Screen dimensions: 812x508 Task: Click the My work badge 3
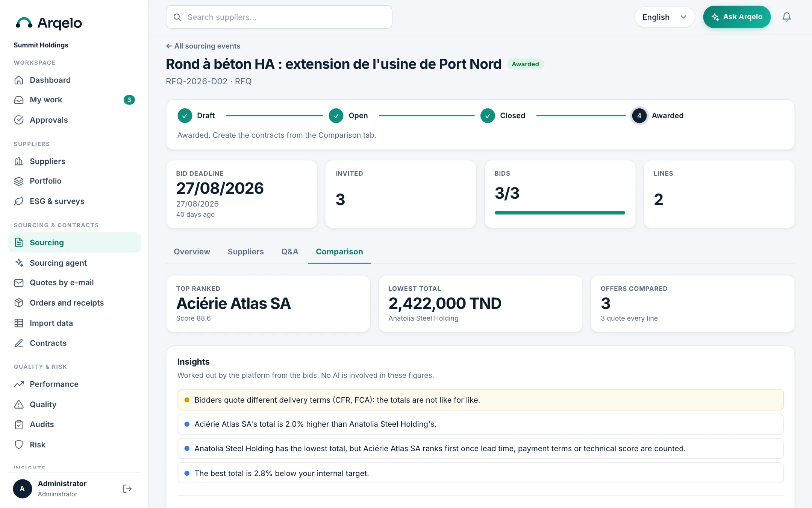(x=129, y=100)
